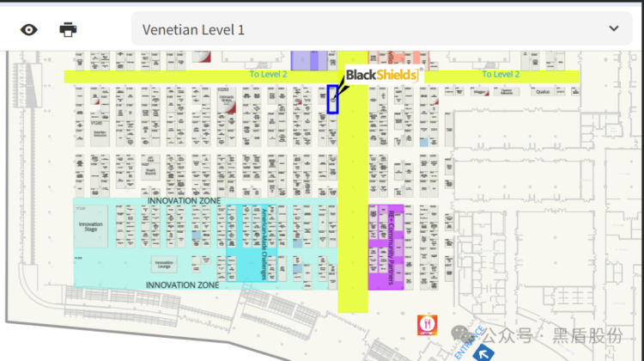Click the orange restaurant fork icon

point(428,324)
